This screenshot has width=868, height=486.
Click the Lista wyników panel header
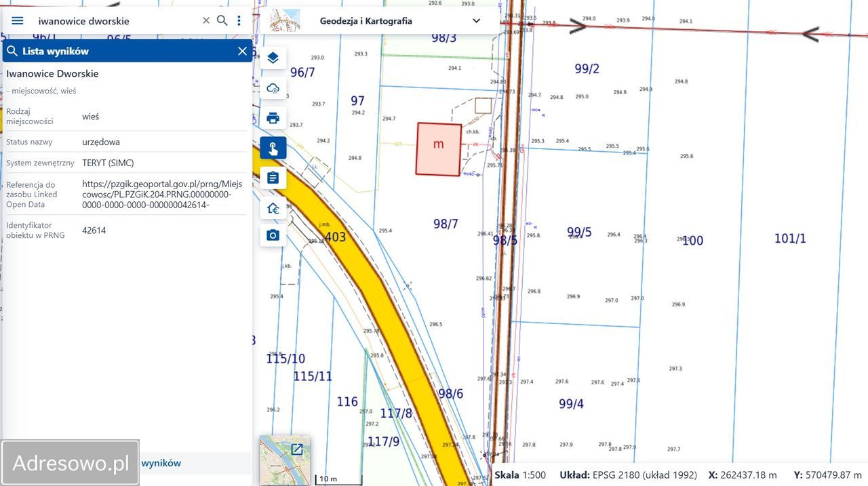click(x=127, y=51)
